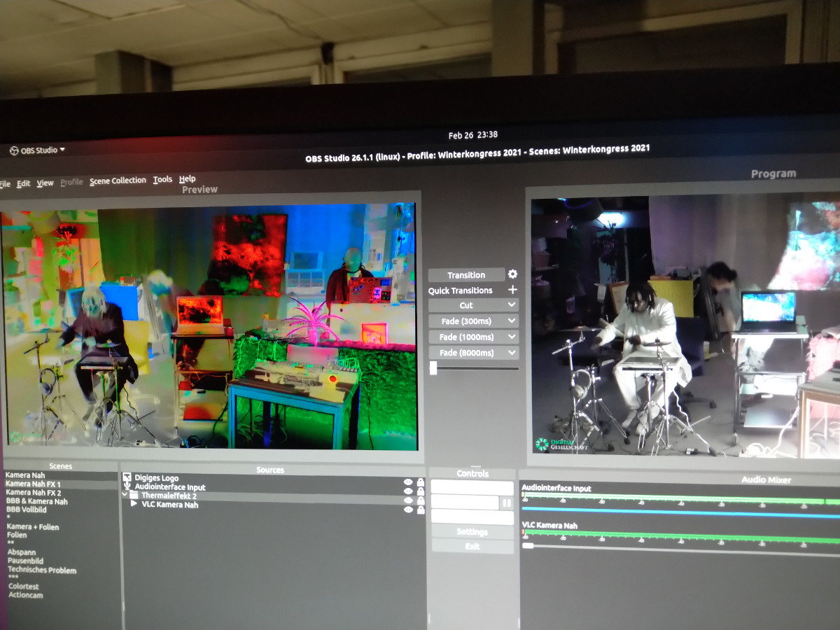
Task: Click the OBS Studio logo in top bar
Action: pyautogui.click(x=14, y=150)
